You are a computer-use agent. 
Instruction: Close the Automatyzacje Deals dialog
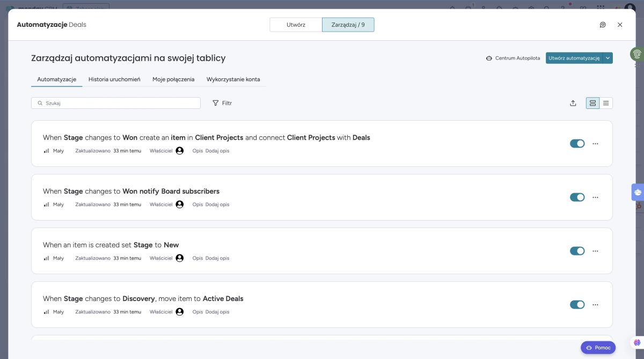[x=620, y=25]
